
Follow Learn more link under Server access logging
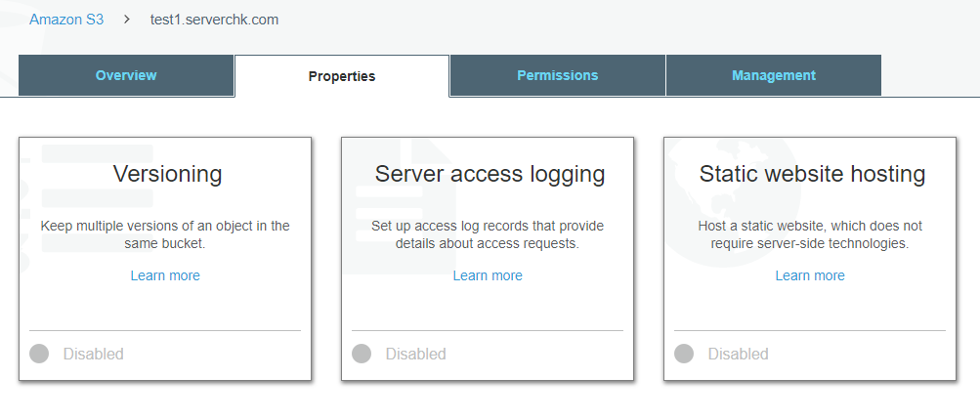tap(488, 275)
